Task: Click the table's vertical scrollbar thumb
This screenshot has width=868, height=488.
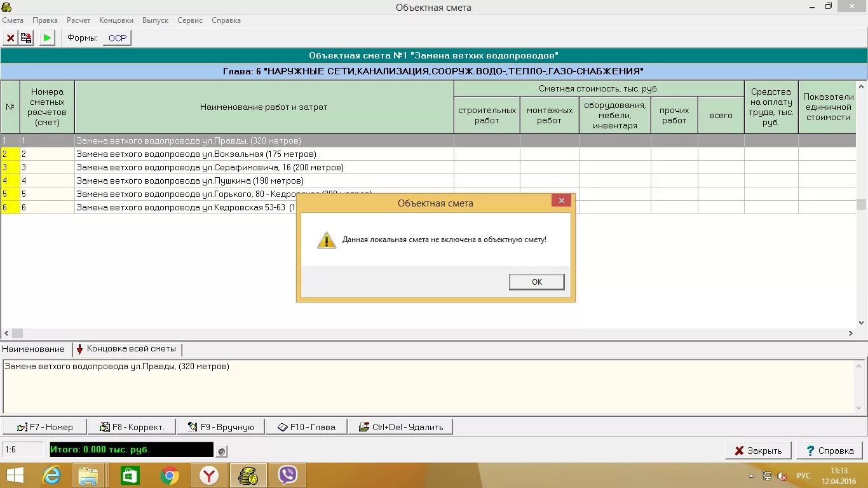Action: click(861, 204)
